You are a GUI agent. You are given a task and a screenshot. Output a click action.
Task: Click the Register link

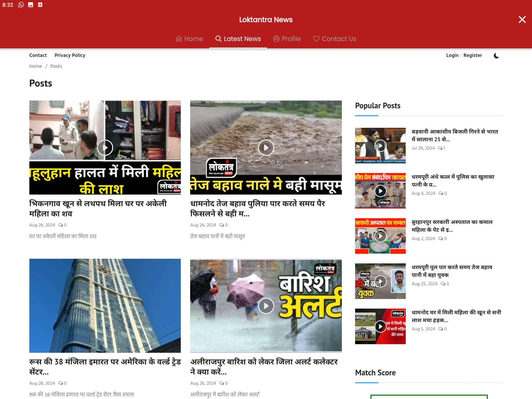(473, 55)
